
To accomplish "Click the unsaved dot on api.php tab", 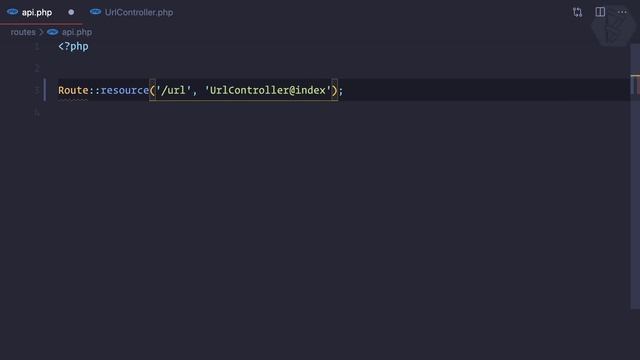I will coord(71,12).
